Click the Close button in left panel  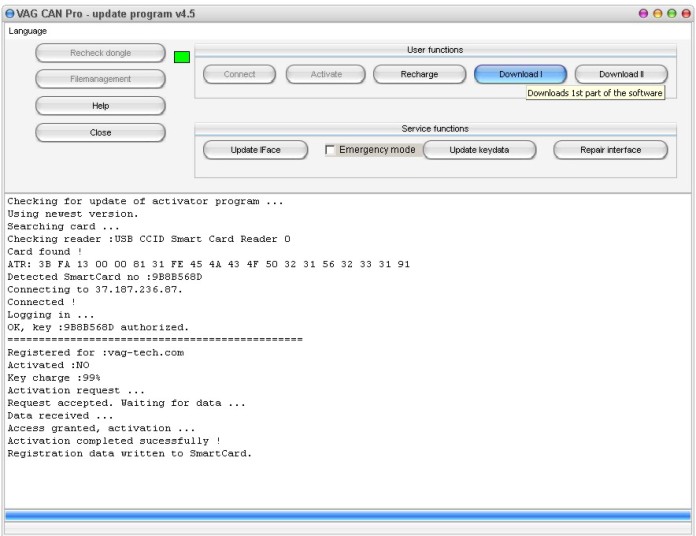(100, 132)
